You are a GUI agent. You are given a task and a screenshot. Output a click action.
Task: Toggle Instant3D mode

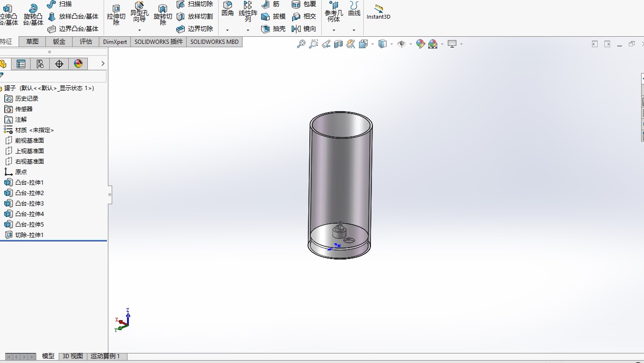379,12
